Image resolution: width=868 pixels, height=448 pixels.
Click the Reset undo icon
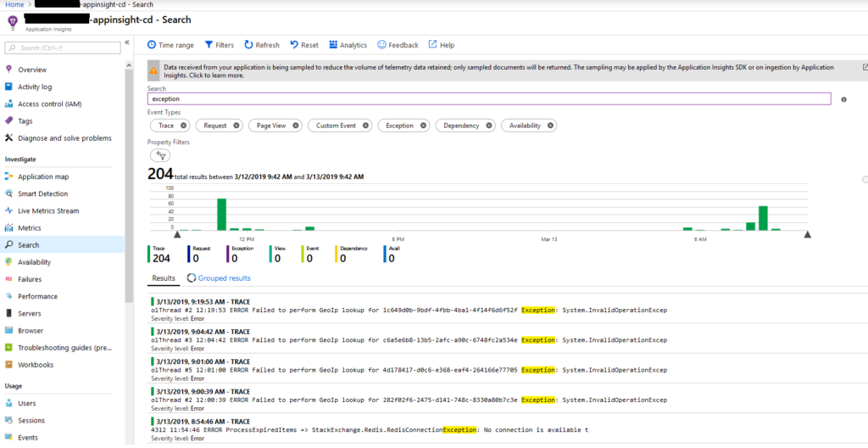click(x=294, y=45)
